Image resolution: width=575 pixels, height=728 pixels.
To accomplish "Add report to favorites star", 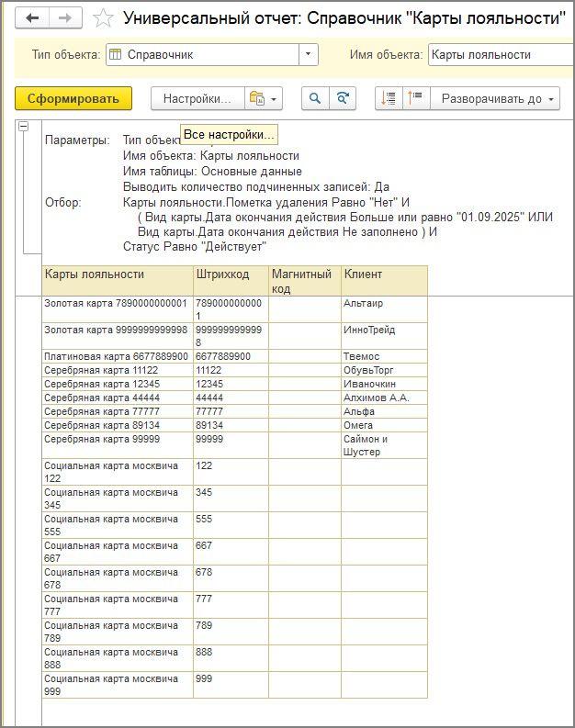I will 103,18.
